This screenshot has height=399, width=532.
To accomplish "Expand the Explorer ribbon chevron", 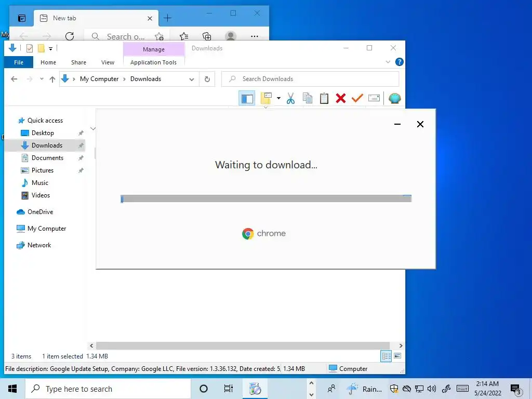I will 388,62.
